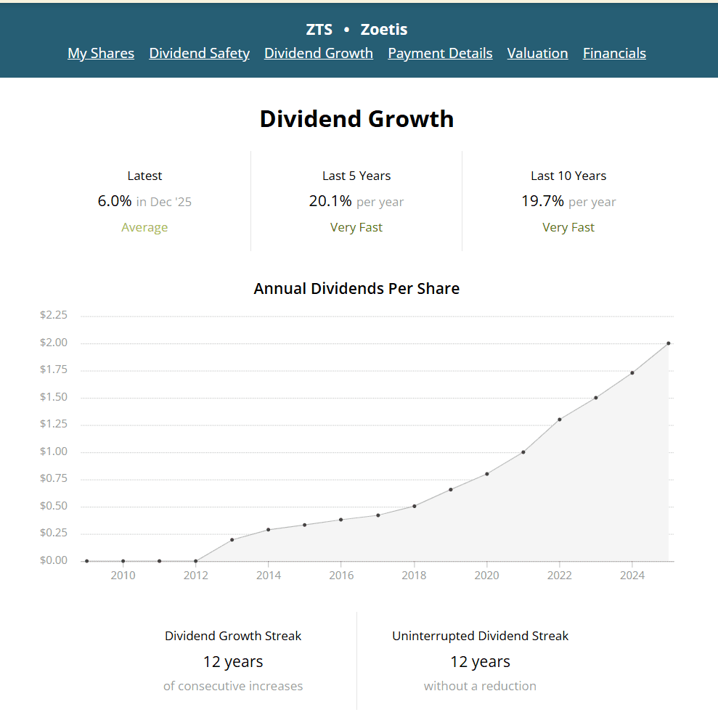
Task: Open the My Shares link
Action: pos(101,54)
